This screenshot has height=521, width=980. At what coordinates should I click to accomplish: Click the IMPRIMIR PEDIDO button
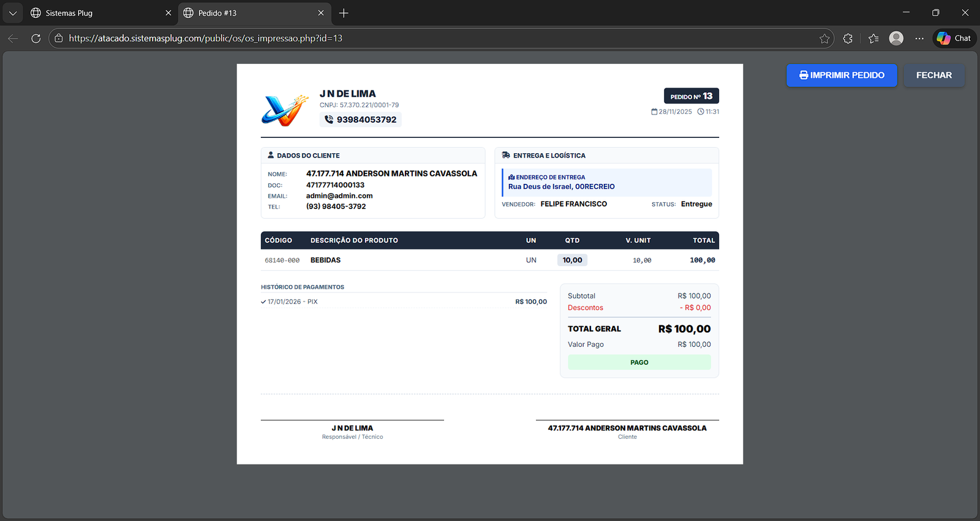click(x=842, y=75)
